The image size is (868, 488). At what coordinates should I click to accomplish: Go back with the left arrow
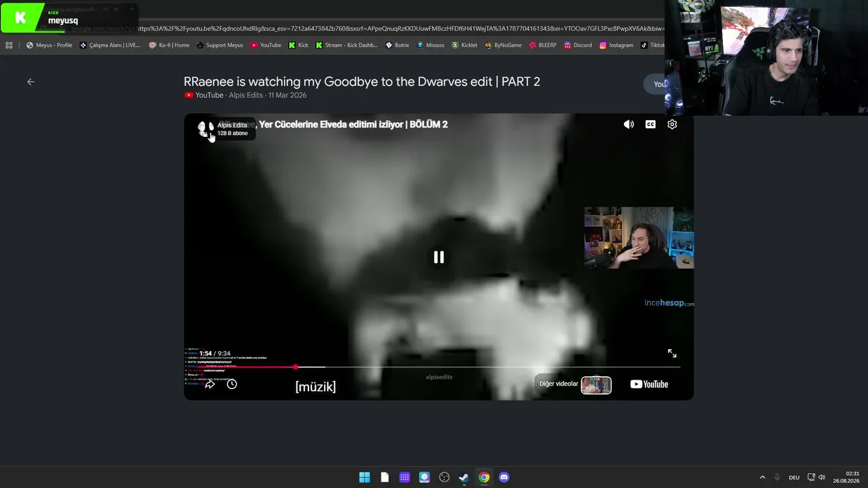click(x=31, y=82)
